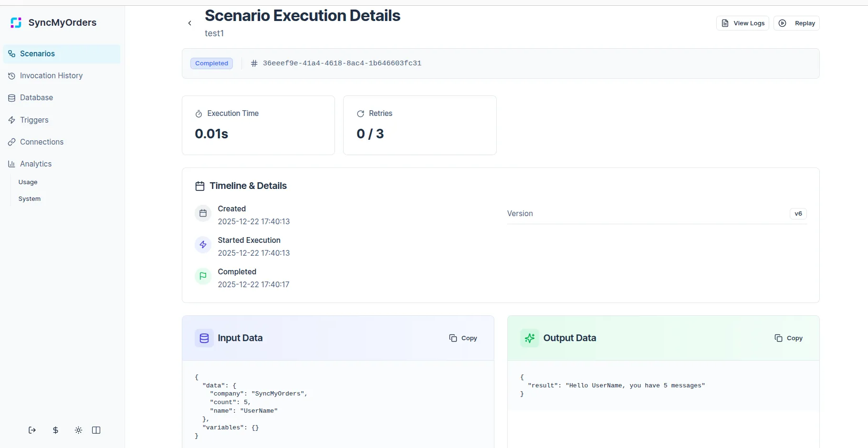
Task: Open Invocation History from sidebar
Action: (51, 76)
